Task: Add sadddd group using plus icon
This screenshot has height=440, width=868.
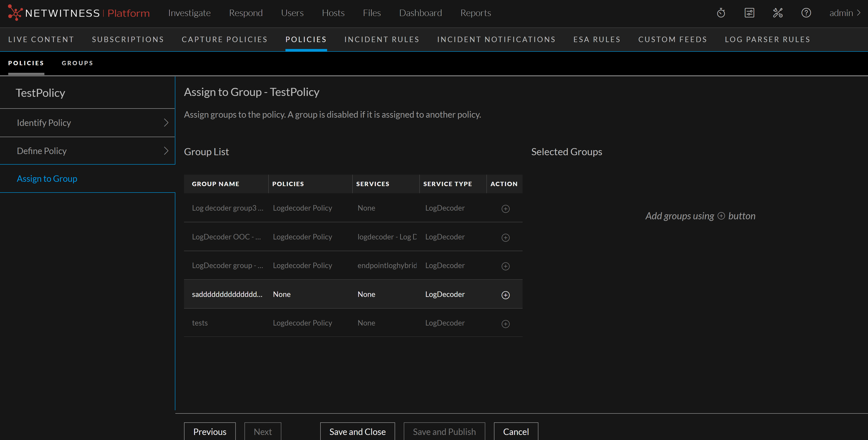Action: [505, 295]
